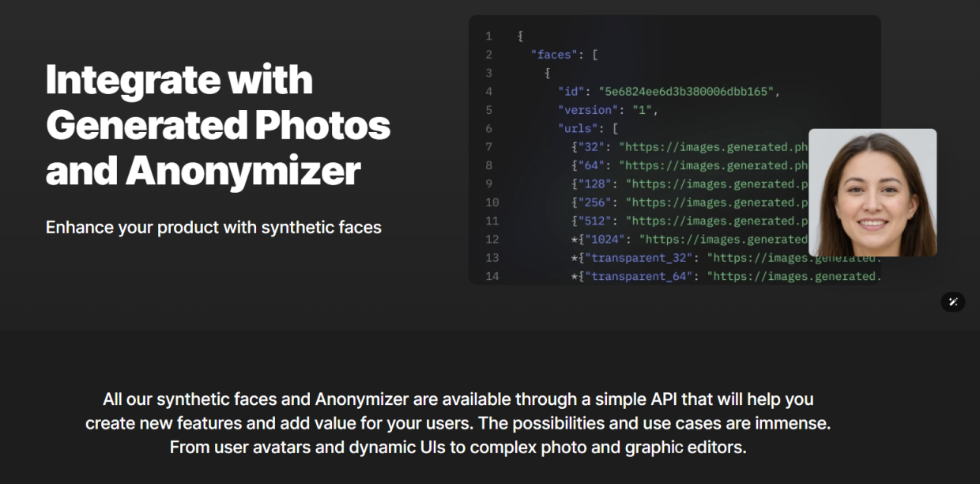Viewport: 980px width, 484px height.
Task: Click the magic wand icon button
Action: coord(953,301)
